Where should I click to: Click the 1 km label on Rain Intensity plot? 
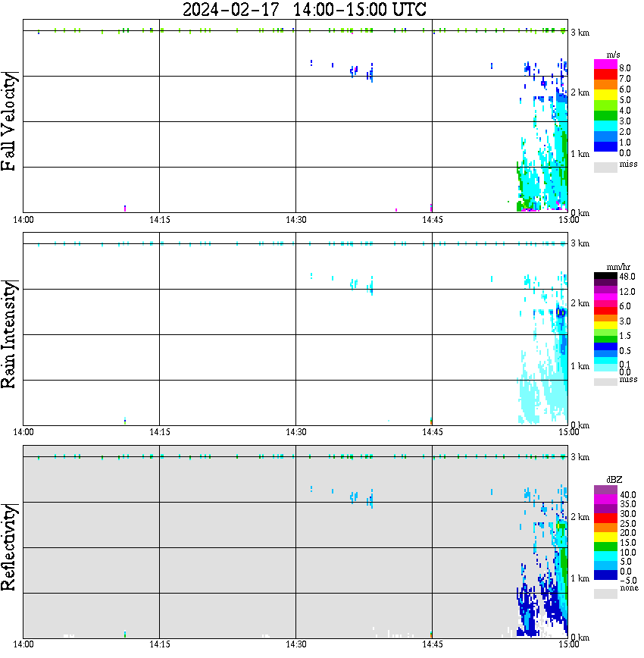pos(580,366)
